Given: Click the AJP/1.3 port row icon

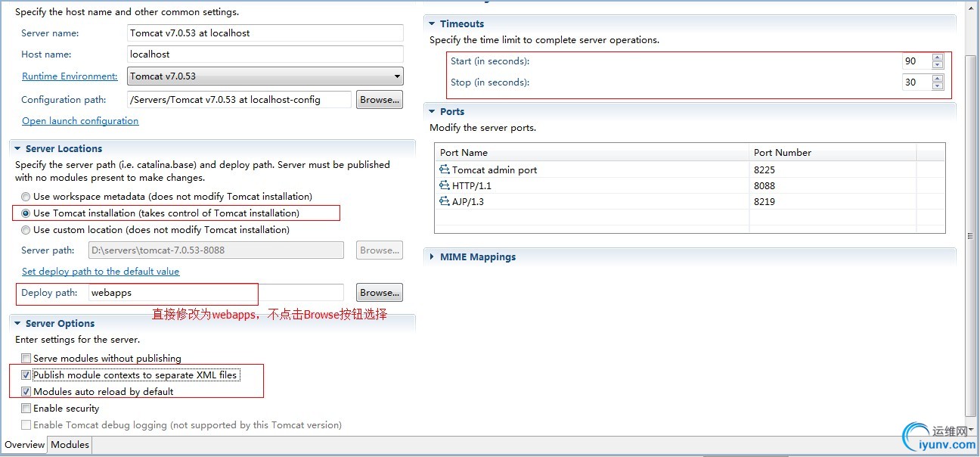Looking at the screenshot, I should (x=445, y=201).
